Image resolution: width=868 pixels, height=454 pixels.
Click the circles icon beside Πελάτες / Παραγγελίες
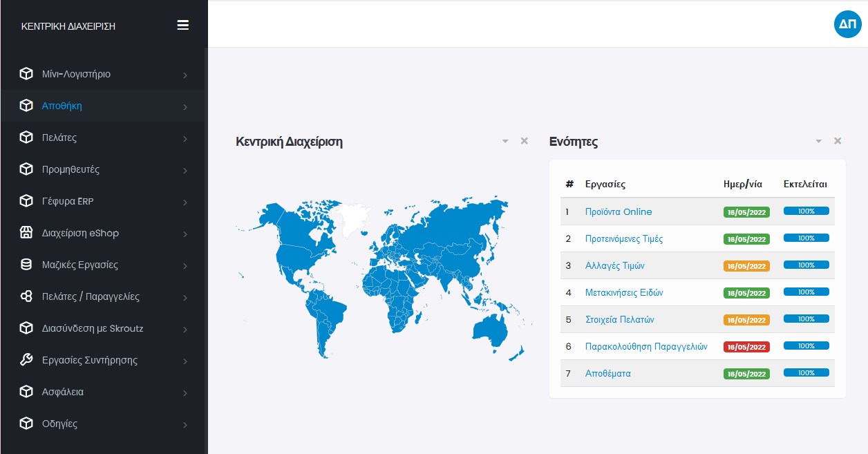26,296
